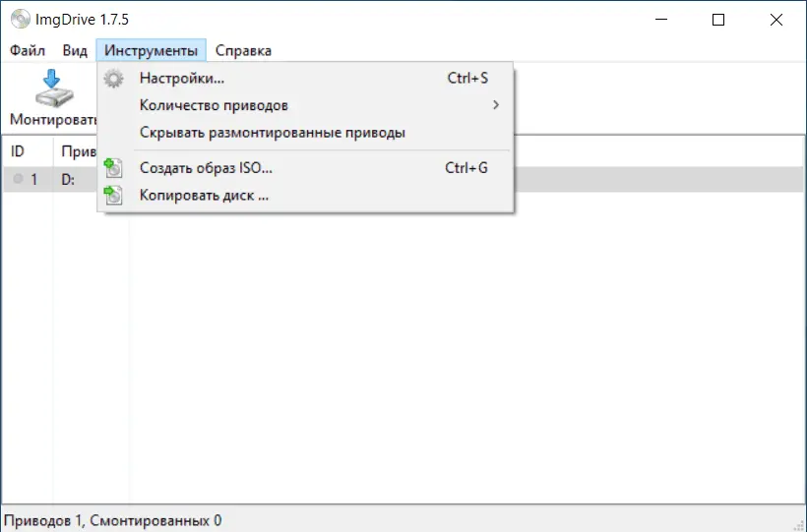Screen dimensions: 807x532
Task: Choose "Создать образ ISO..." from menu
Action: [206, 168]
